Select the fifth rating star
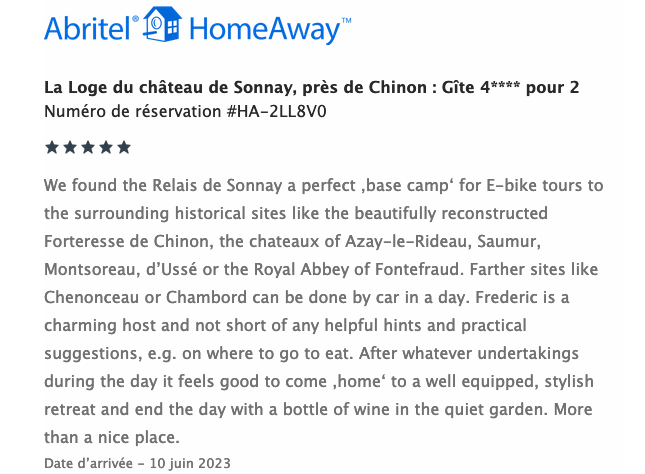The image size is (645, 474). click(x=124, y=147)
